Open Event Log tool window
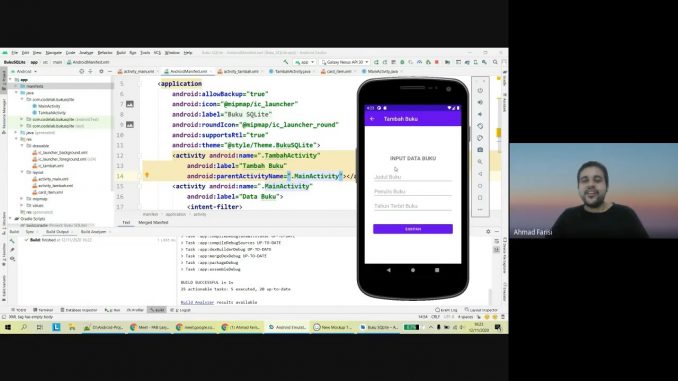 (446, 310)
